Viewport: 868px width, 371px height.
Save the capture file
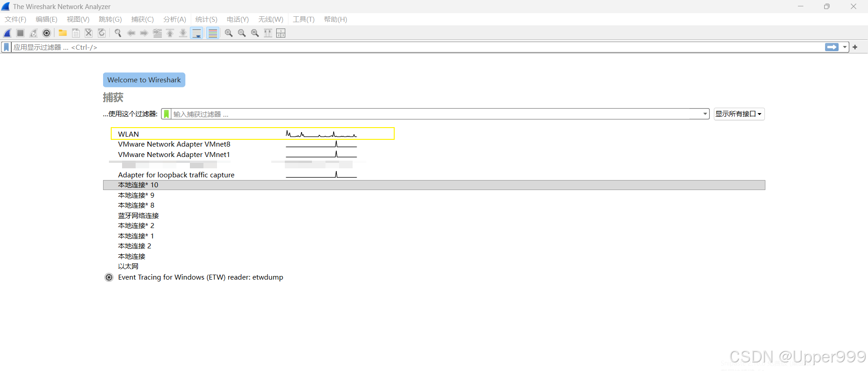click(76, 33)
